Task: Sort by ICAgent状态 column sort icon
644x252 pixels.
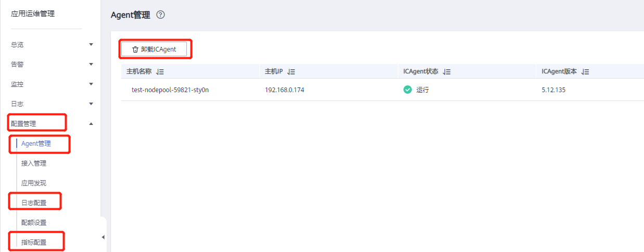Action: tap(447, 72)
